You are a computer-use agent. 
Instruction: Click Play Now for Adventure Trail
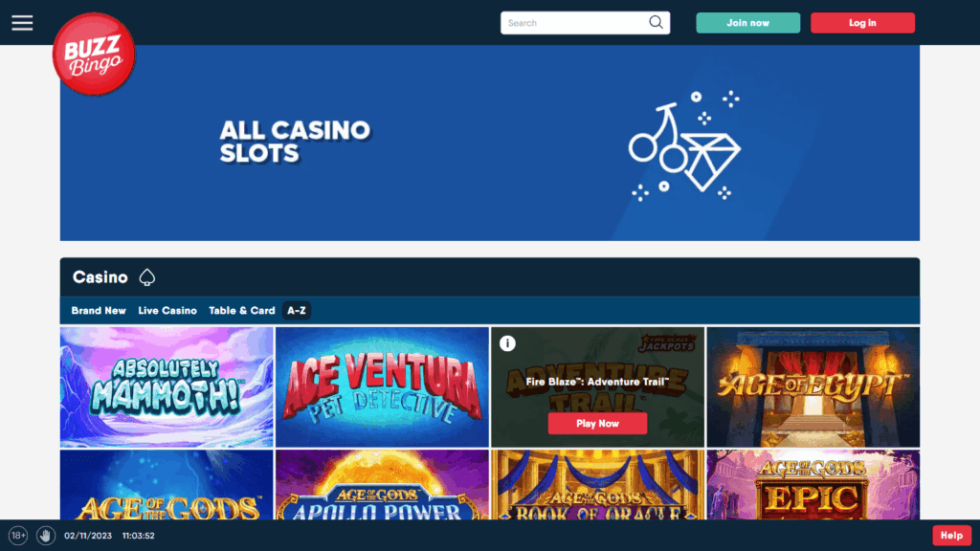click(x=597, y=424)
